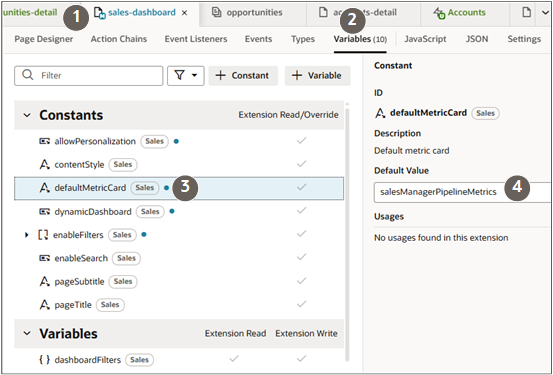Toggle Extension Read/Override check for pageTitle
This screenshot has width=553, height=375.
click(301, 304)
